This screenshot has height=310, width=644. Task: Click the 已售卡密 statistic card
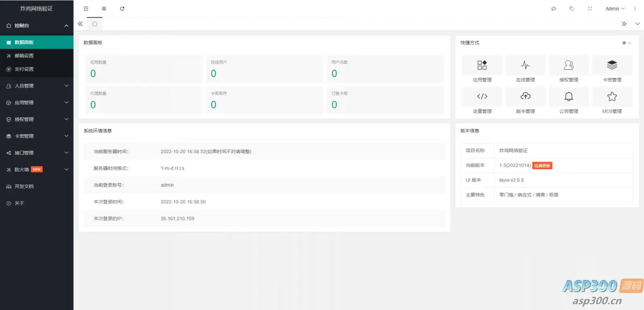click(x=385, y=100)
